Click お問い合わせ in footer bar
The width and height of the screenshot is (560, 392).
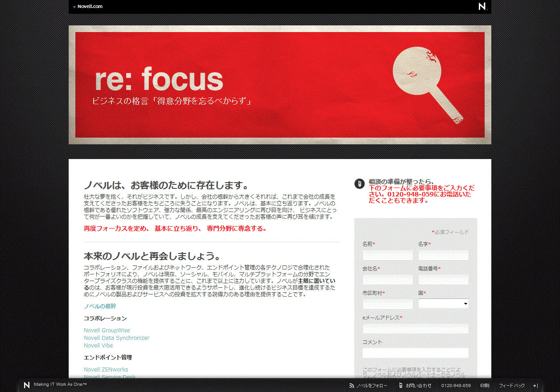click(419, 386)
